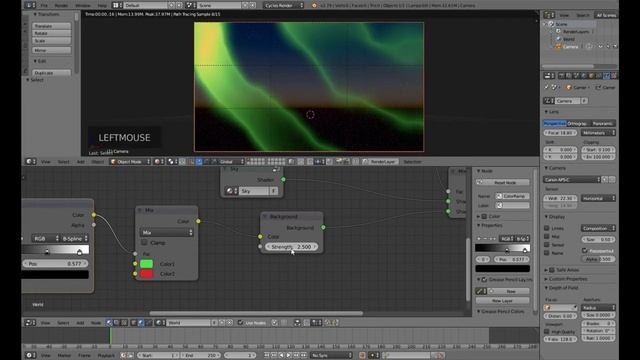
Task: Open the RGB color mode dropdown in ColorRamp node
Action: coord(45,238)
